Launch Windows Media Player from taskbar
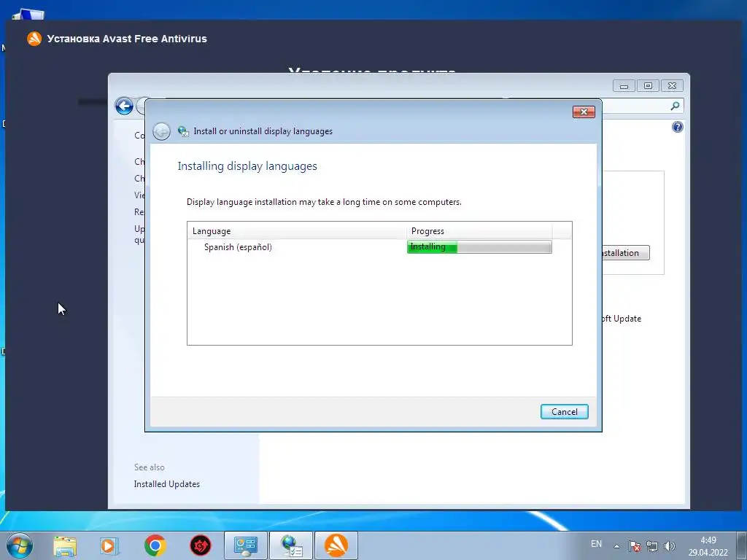Image resolution: width=747 pixels, height=560 pixels. (x=109, y=545)
